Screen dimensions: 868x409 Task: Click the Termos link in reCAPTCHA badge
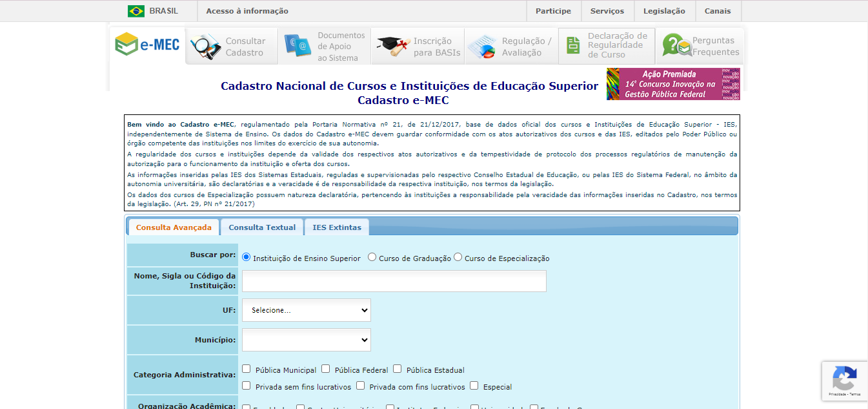point(855,394)
